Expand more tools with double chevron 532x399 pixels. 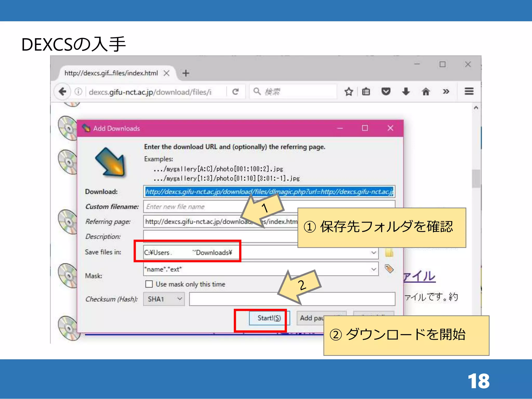tap(446, 91)
